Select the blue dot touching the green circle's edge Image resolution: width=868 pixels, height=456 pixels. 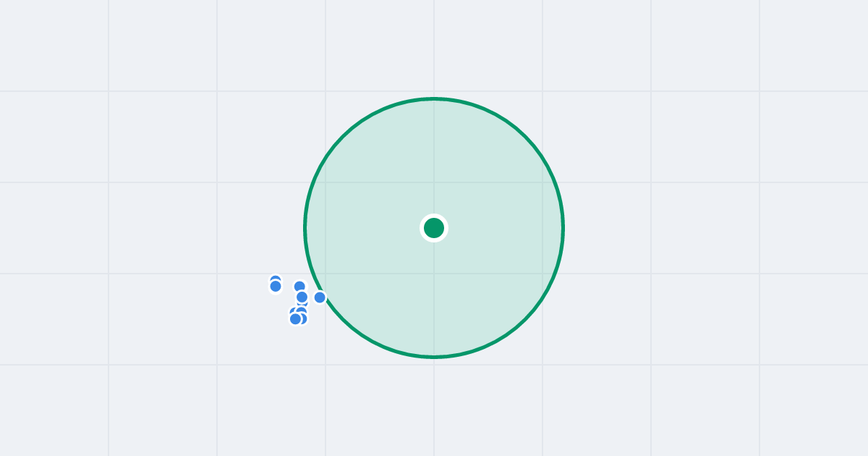(x=320, y=297)
